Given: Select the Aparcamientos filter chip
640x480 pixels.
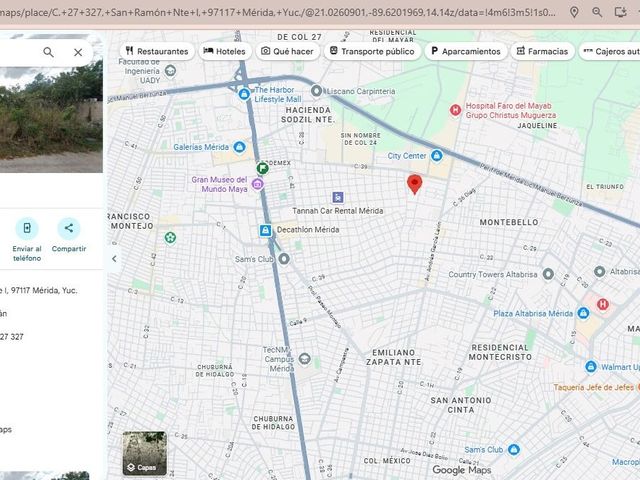Looking at the screenshot, I should pyautogui.click(x=466, y=51).
